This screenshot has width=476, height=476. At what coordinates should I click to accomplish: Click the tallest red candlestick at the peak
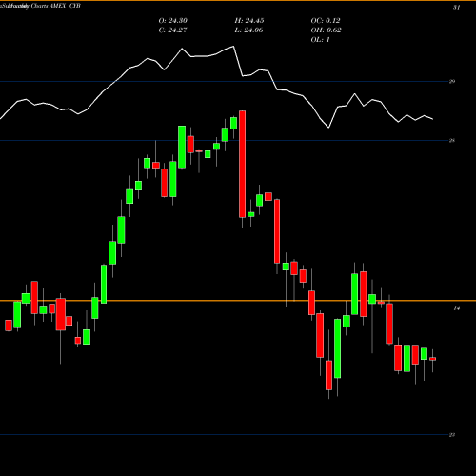coord(242,164)
